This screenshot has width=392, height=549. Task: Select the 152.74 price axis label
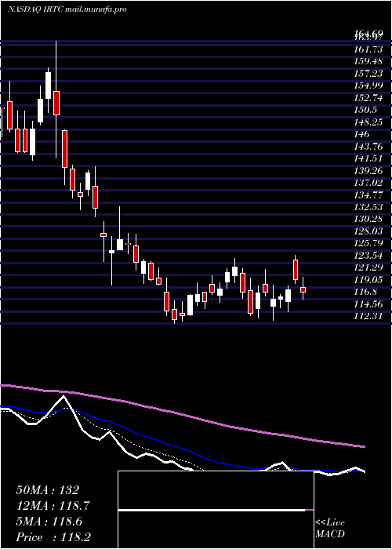click(x=368, y=98)
